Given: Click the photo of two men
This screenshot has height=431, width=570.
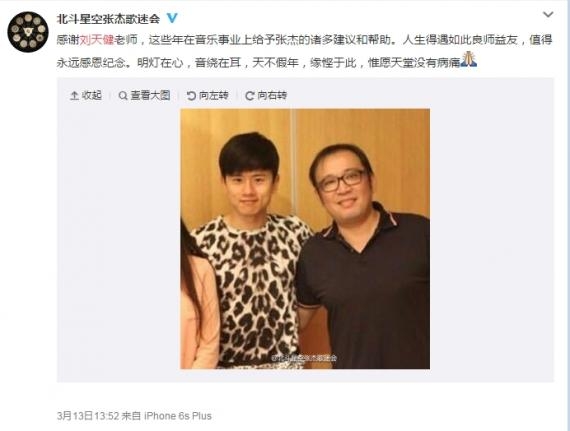Looking at the screenshot, I should pyautogui.click(x=305, y=239).
